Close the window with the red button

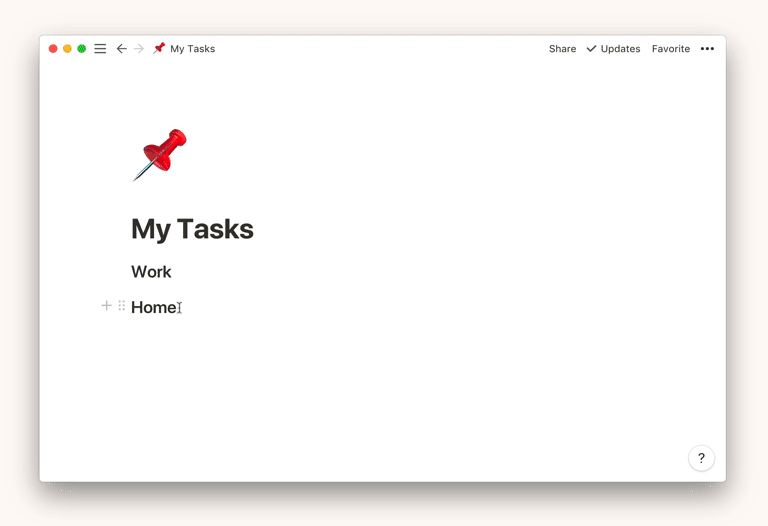tap(53, 49)
